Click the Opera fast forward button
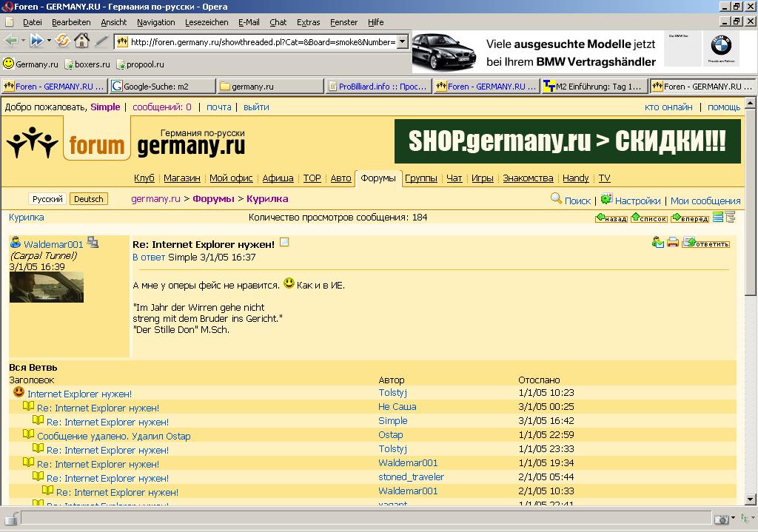The width and height of the screenshot is (758, 532). (36, 41)
